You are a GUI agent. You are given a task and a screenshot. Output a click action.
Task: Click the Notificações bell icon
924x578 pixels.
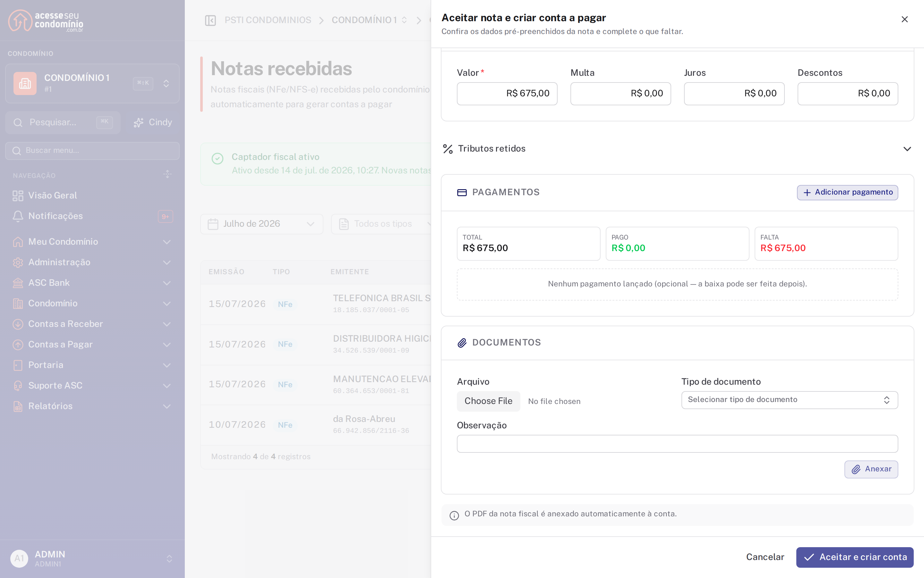[18, 216]
